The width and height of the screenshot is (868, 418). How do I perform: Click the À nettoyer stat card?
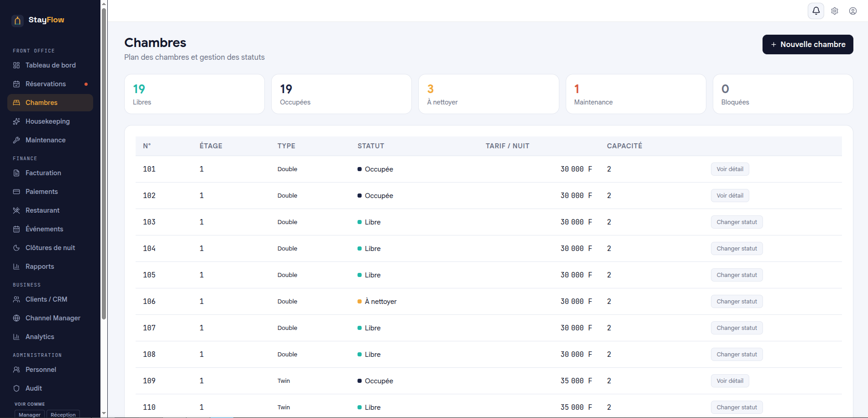point(489,94)
